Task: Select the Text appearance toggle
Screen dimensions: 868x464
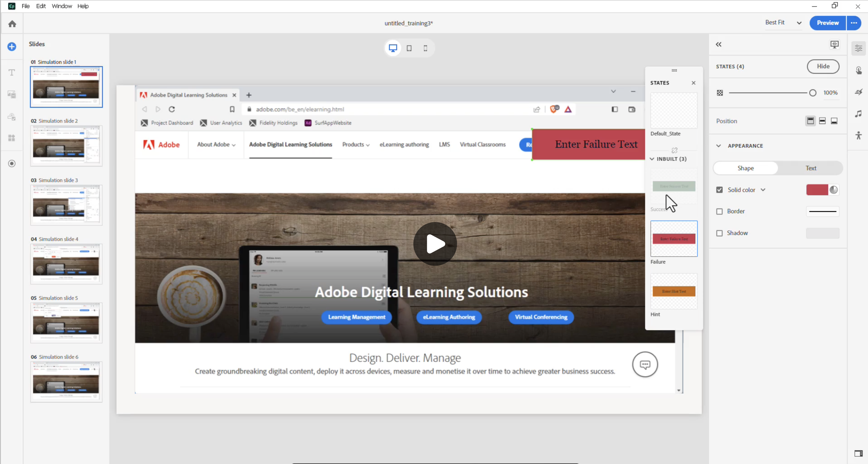Action: point(811,168)
